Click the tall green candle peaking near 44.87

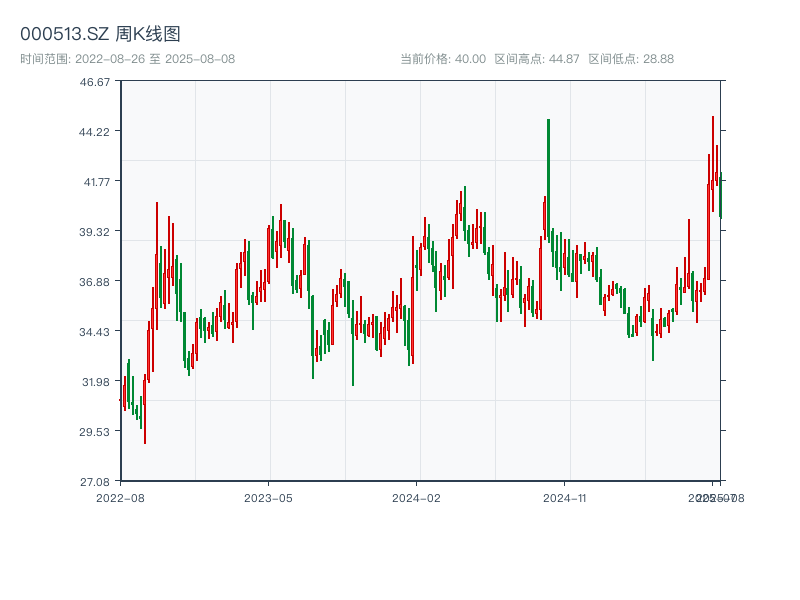[x=548, y=179]
